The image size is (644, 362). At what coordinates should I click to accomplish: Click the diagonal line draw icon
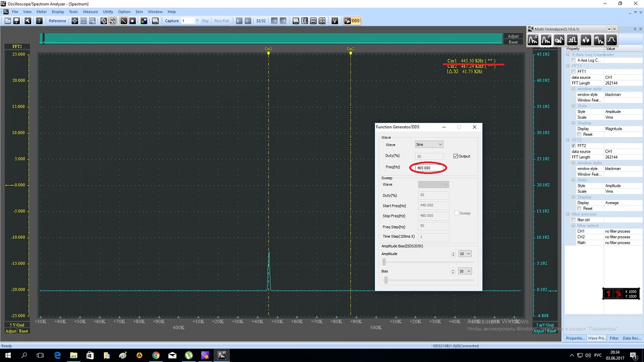(124, 21)
